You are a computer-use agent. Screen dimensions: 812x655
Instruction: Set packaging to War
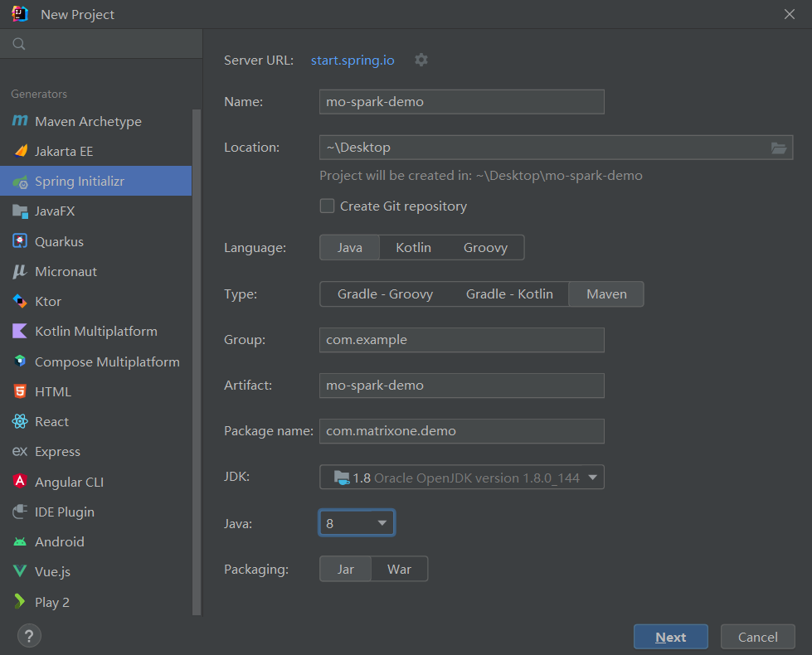[x=399, y=569]
